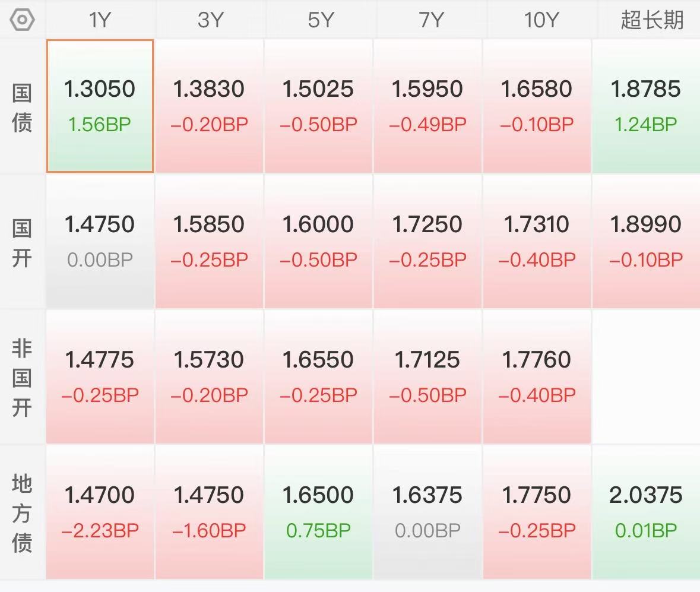Click the empty 非国开 超长期 cell
The height and width of the screenshot is (592, 700).
tap(646, 377)
